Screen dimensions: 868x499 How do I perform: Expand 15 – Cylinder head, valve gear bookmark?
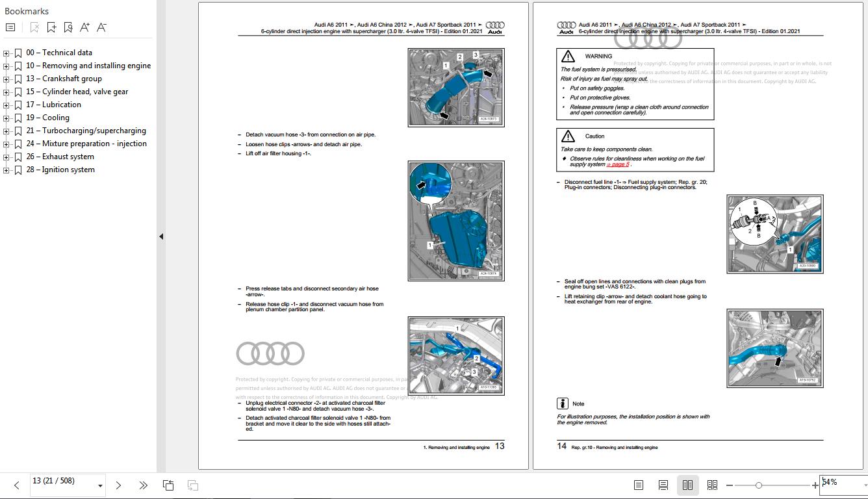point(6,92)
